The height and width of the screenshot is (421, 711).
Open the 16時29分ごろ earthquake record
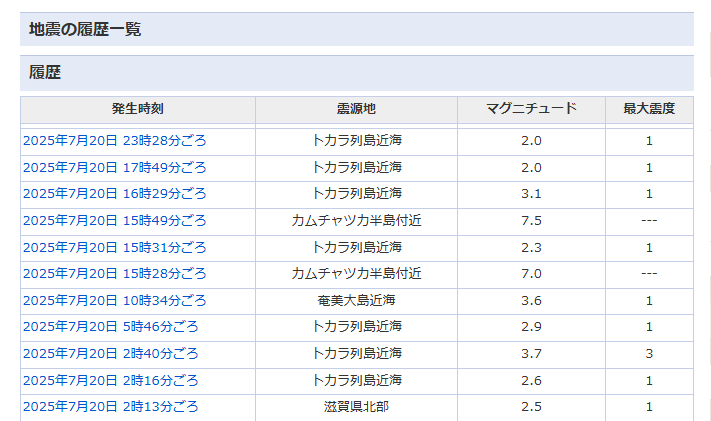pos(115,194)
